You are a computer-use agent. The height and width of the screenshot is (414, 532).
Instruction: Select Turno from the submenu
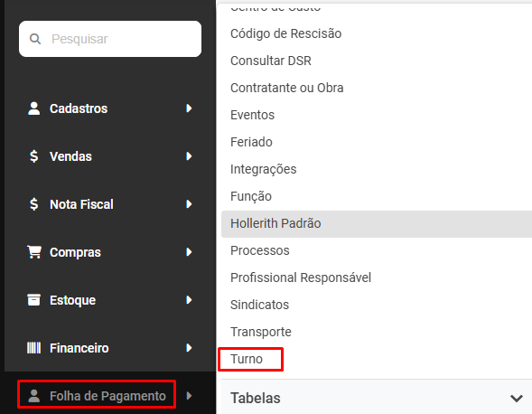pyautogui.click(x=247, y=359)
